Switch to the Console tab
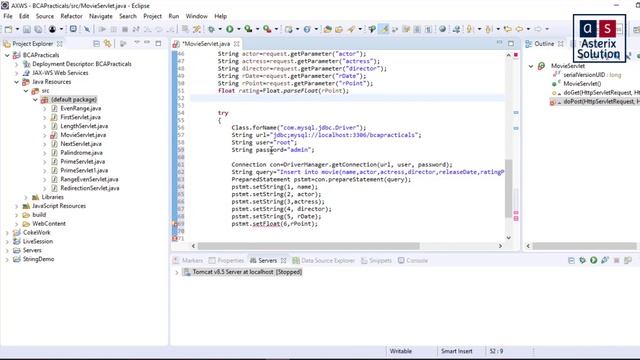The image size is (640, 360). (413, 260)
